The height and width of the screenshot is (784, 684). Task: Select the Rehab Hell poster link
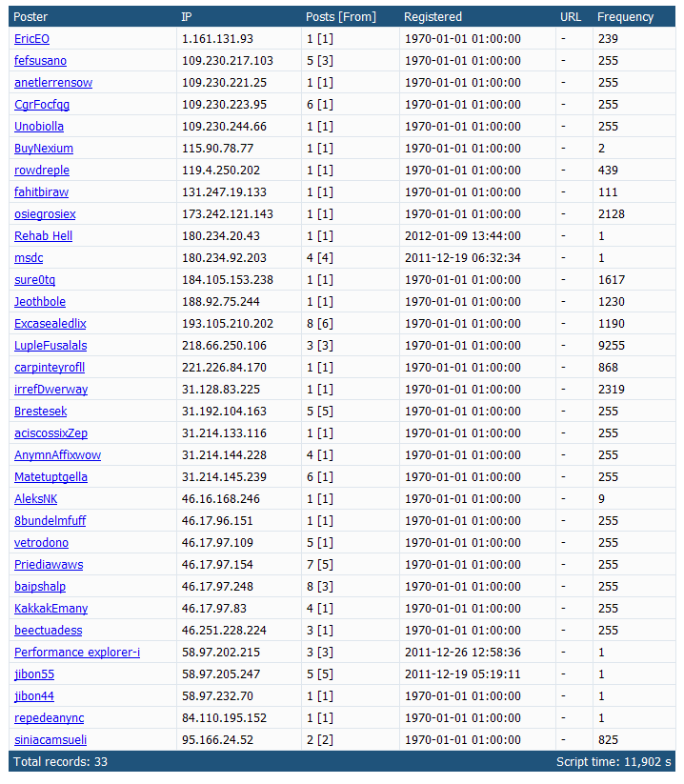(43, 235)
